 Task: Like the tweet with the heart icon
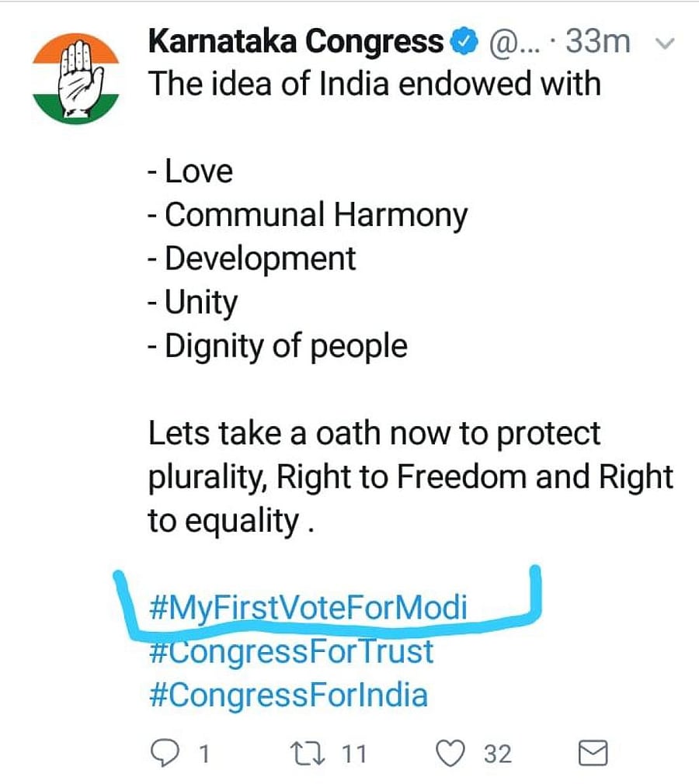click(452, 753)
